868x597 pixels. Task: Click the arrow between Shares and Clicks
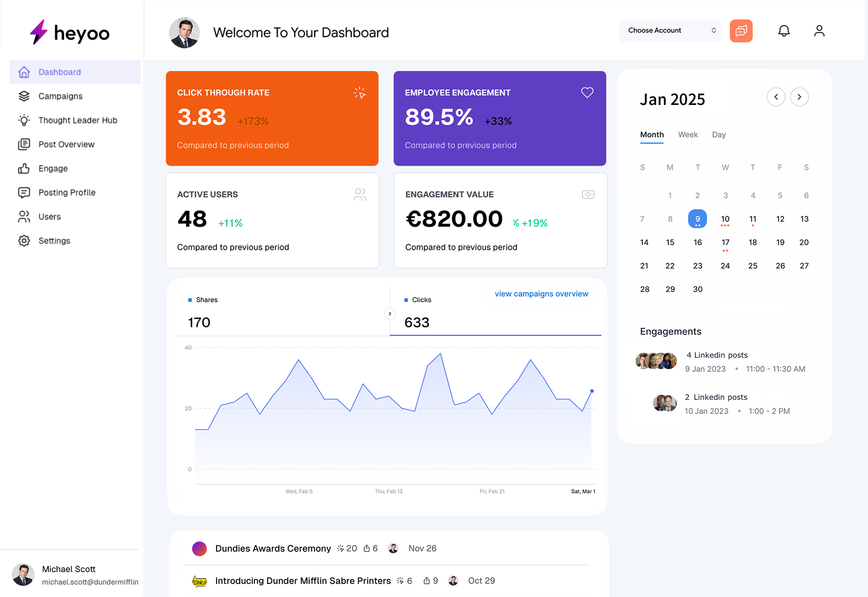point(390,313)
